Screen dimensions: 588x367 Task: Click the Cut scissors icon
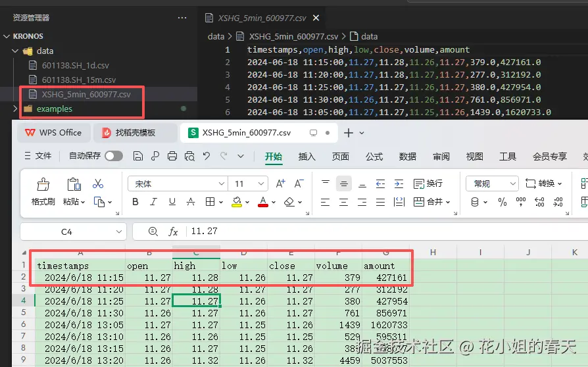pyautogui.click(x=98, y=183)
